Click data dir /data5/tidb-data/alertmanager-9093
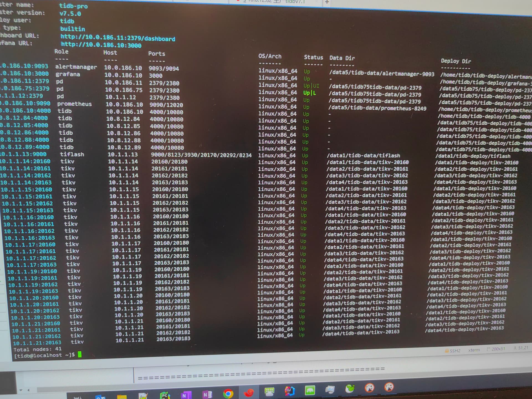Image resolution: width=532 pixels, height=399 pixels. [382, 73]
